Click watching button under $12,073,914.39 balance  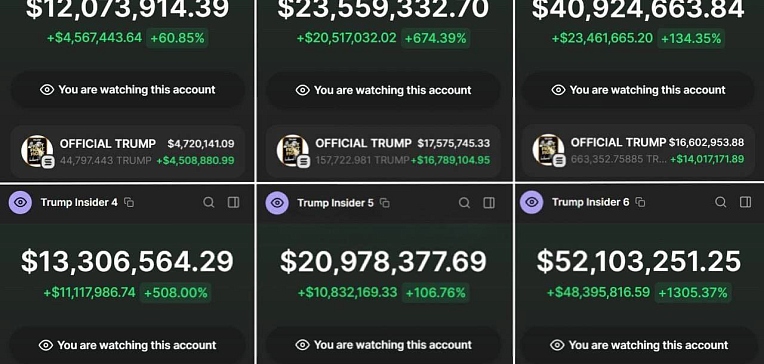click(x=128, y=90)
